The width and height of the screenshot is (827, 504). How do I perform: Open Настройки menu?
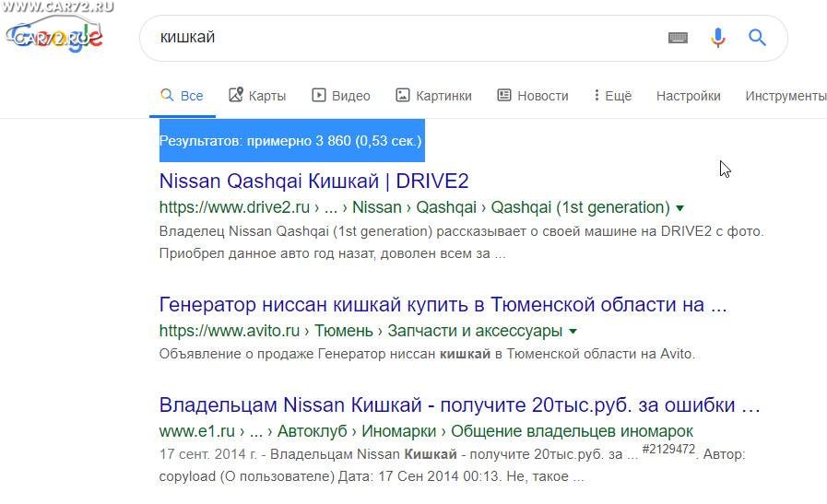[689, 96]
